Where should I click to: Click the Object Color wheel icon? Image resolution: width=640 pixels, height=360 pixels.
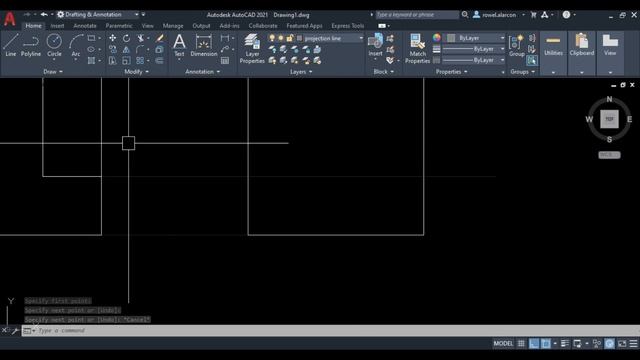tap(437, 38)
